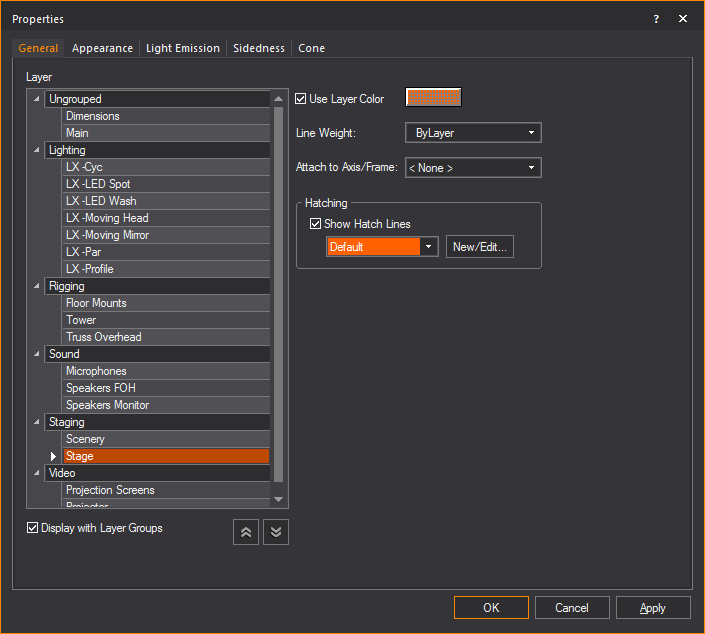Toggle the Use Layer Color checkbox
The height and width of the screenshot is (634, 705).
pos(301,99)
